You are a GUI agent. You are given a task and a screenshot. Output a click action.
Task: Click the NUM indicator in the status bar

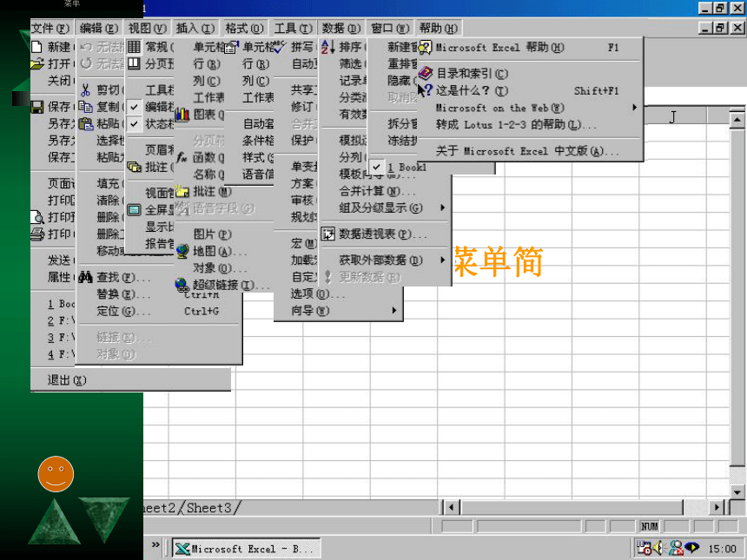coord(650,526)
